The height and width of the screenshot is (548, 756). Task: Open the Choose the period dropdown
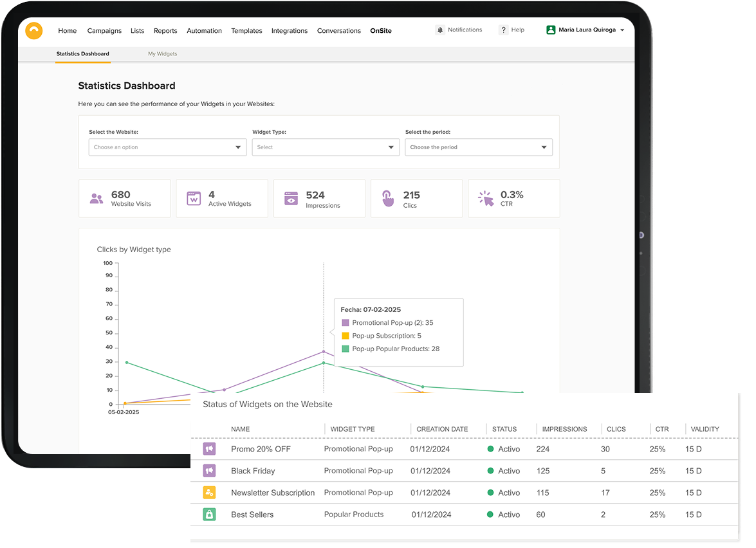(x=478, y=147)
